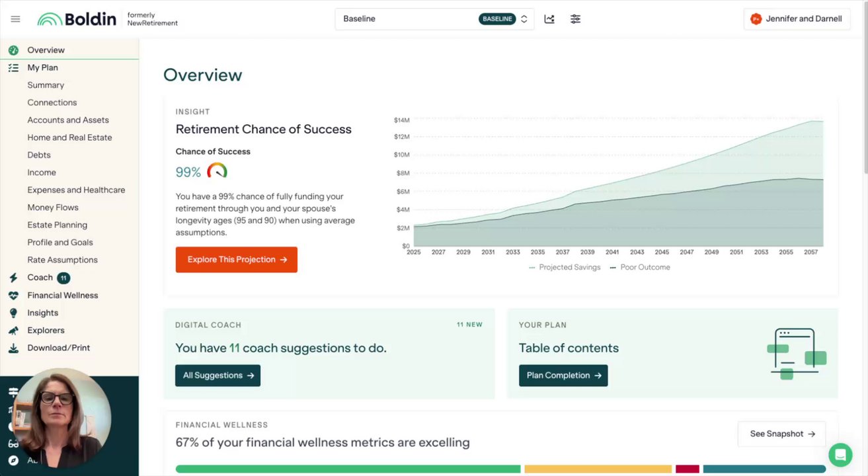Click the green financial wellness bar segment
The height and width of the screenshot is (476, 868).
click(348, 469)
